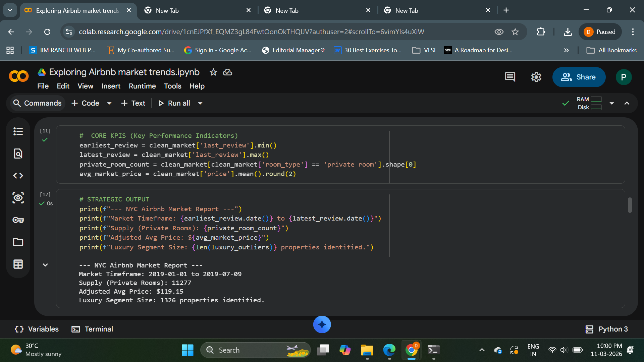Viewport: 644px width, 362px height.
Task: Open the Files folder sidebar icon
Action: pyautogui.click(x=18, y=242)
